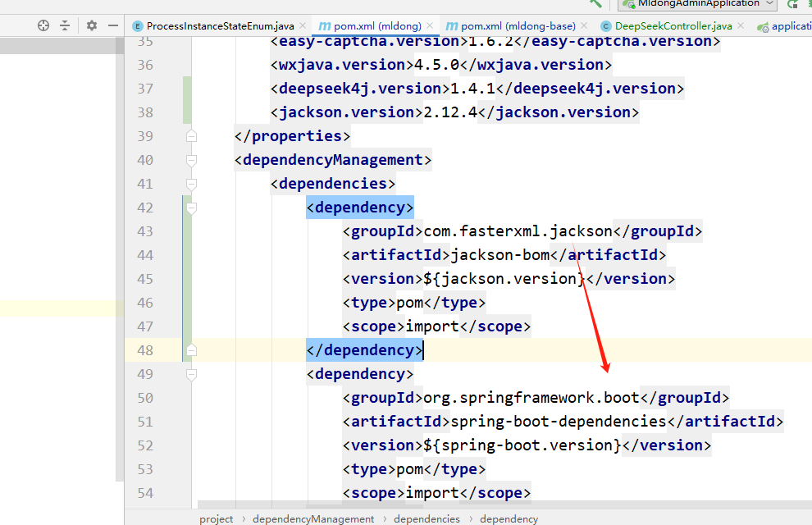
Task: Click wxjava.version value 4.5.0
Action: tap(436, 65)
